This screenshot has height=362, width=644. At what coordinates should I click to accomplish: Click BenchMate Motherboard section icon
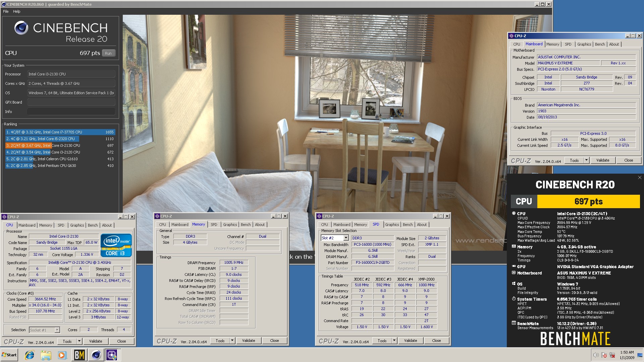point(514,273)
